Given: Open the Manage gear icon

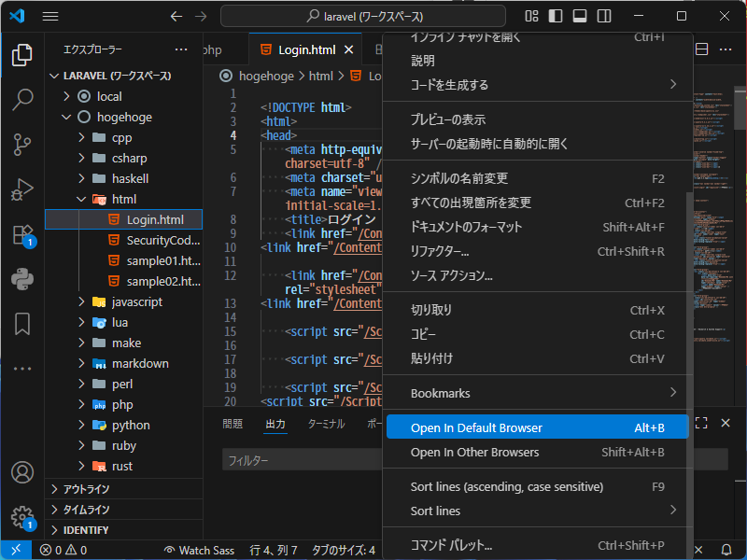Looking at the screenshot, I should (x=22, y=516).
